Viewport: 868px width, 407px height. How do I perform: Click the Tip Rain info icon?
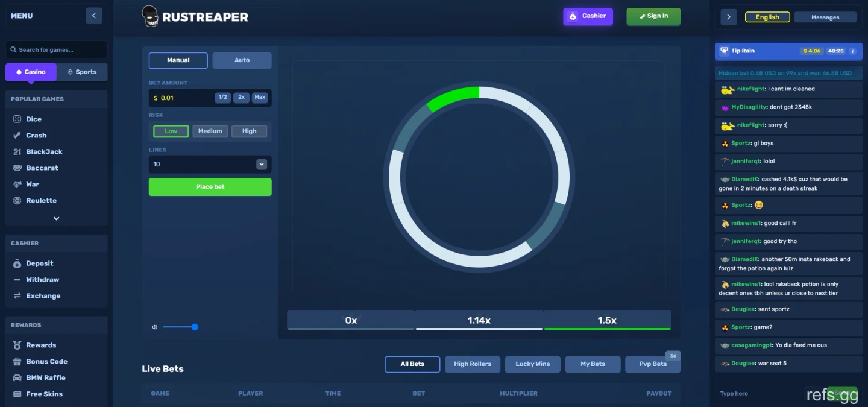coord(852,51)
